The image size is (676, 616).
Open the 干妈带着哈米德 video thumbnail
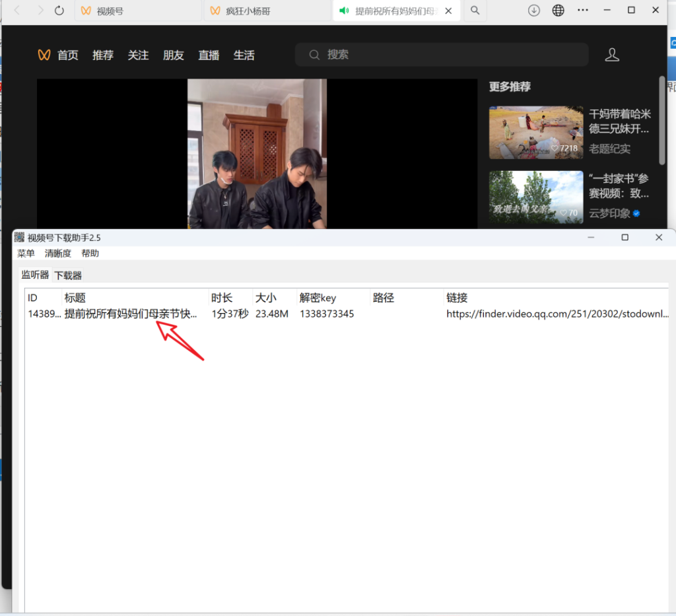tap(535, 132)
